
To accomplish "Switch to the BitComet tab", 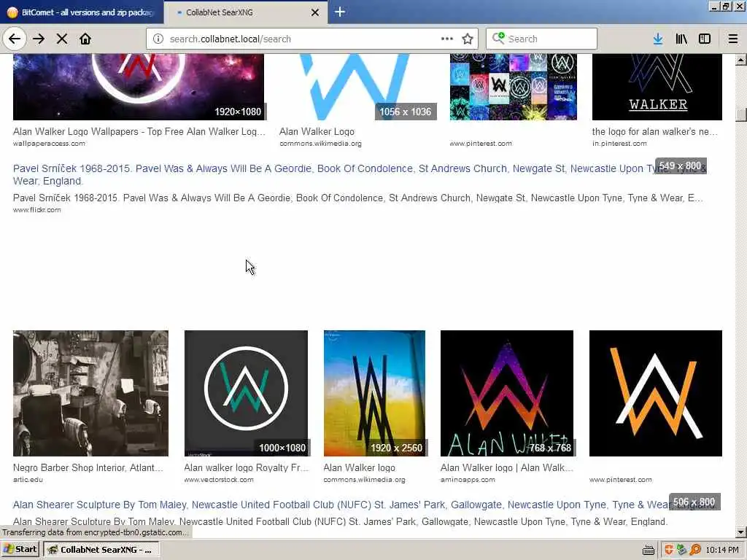I will 82,12.
